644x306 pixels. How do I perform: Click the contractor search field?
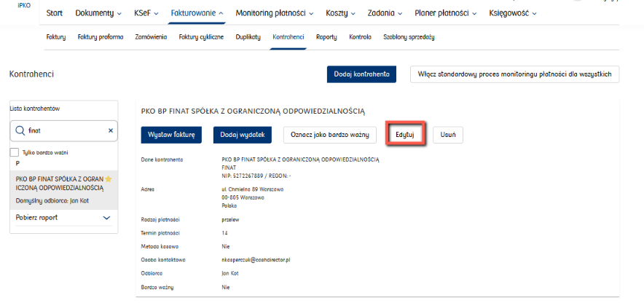(x=63, y=130)
